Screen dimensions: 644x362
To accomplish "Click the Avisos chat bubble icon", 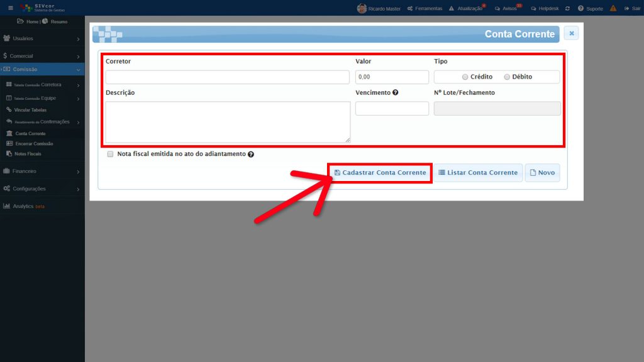I will [497, 8].
